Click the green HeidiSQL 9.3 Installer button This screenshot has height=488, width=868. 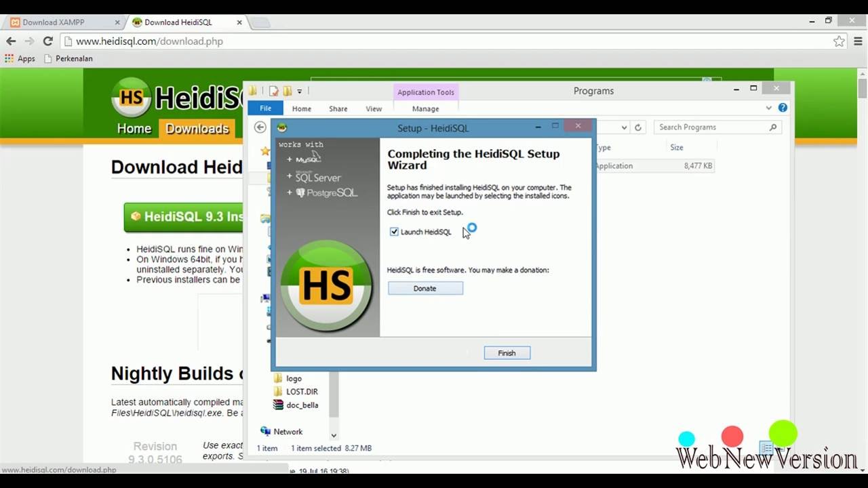[184, 217]
